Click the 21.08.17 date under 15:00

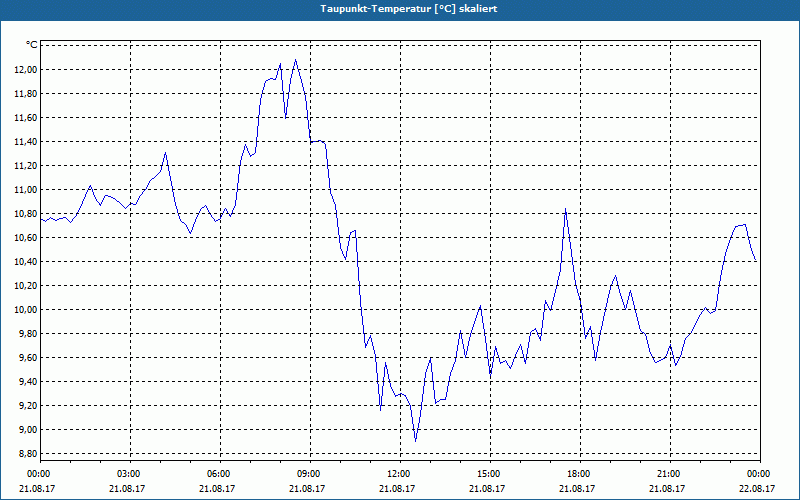coord(487,488)
